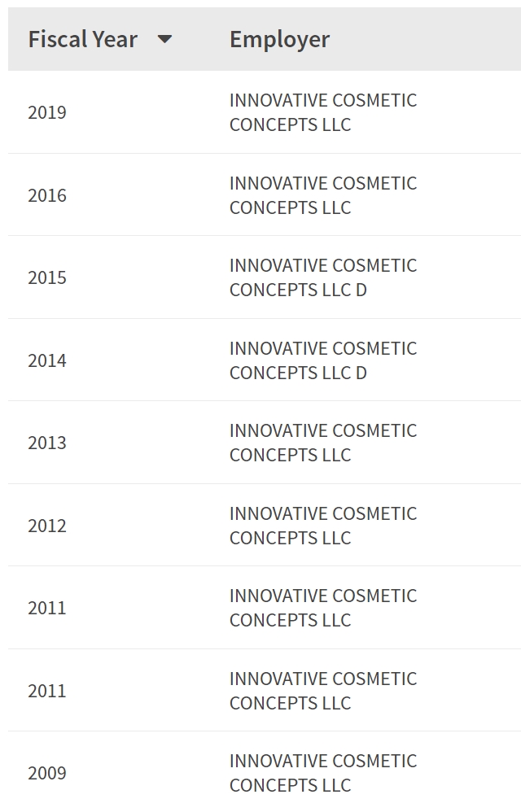Click the employer name in the 2012 row
Screen dimensions: 521x812
click(322, 526)
